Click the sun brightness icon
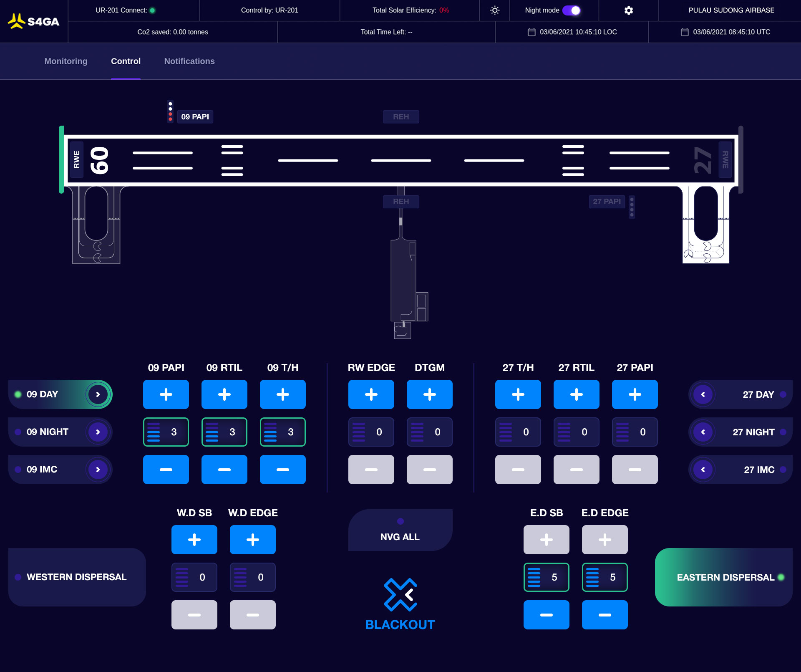 pos(495,10)
